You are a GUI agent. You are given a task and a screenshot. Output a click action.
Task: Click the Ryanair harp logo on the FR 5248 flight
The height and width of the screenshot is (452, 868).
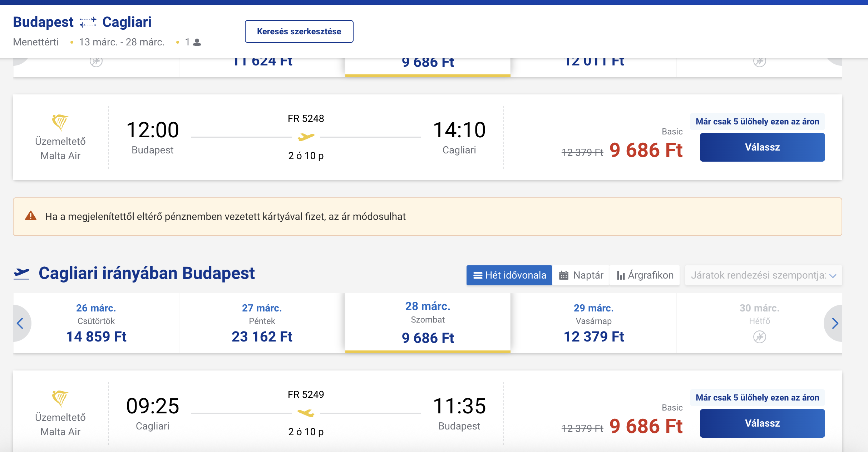(60, 123)
